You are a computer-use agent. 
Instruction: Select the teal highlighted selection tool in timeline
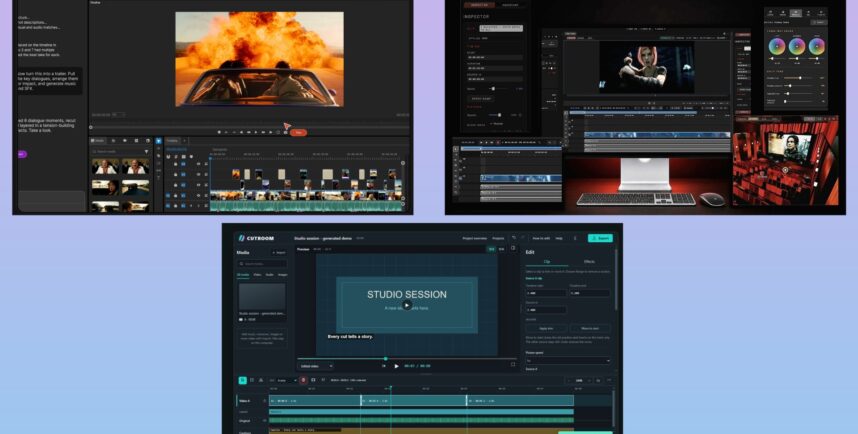coord(242,380)
